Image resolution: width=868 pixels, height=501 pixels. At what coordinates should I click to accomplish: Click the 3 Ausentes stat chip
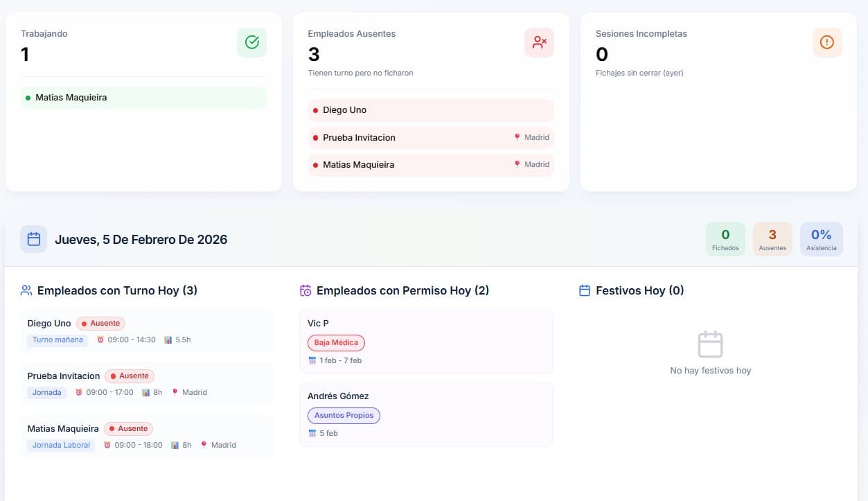click(772, 238)
